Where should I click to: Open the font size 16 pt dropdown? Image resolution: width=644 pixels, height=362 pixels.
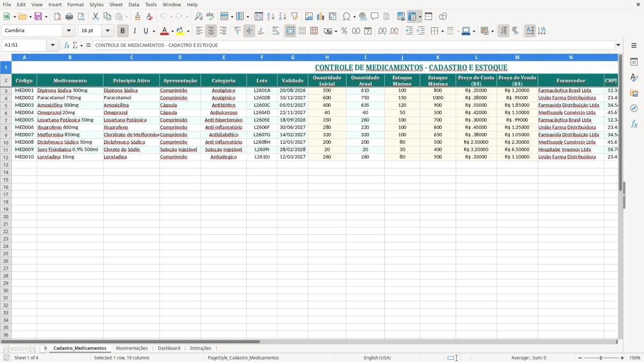107,31
